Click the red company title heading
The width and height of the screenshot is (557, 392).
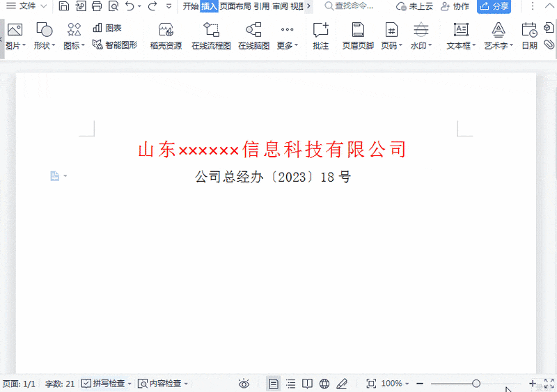point(272,149)
